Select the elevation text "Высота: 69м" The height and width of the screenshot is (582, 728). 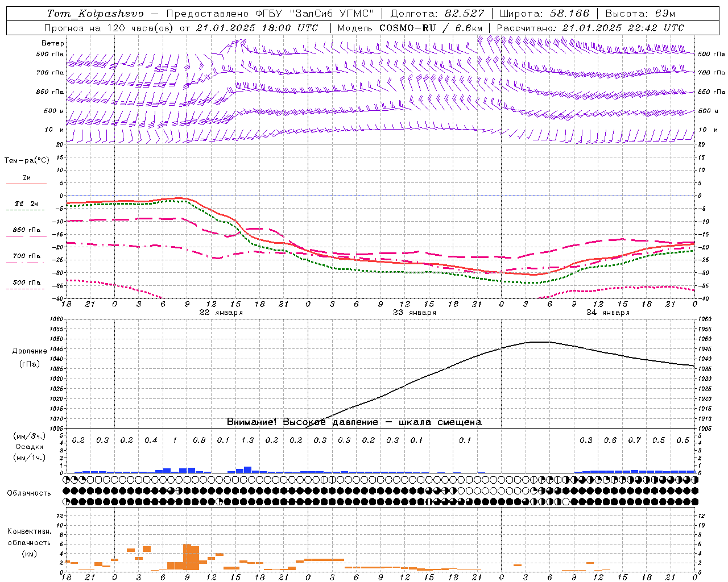[x=640, y=14]
